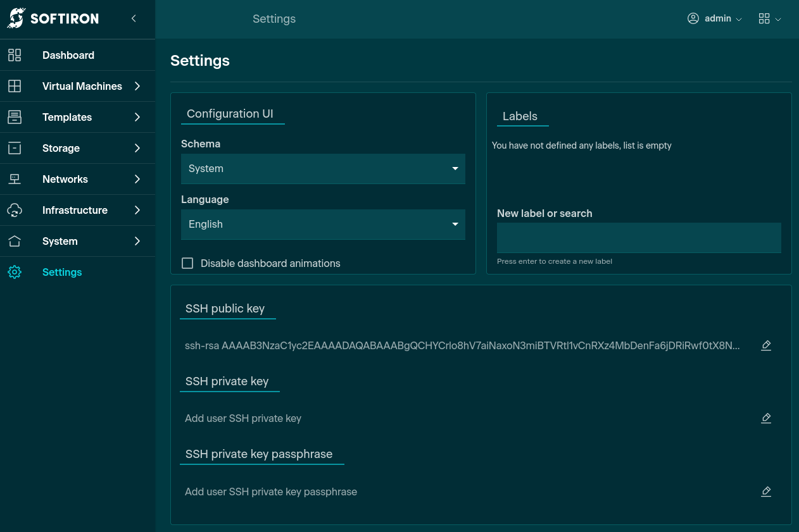Viewport: 799px width, 532px height.
Task: Click the Storage archive box icon
Action: (15, 148)
